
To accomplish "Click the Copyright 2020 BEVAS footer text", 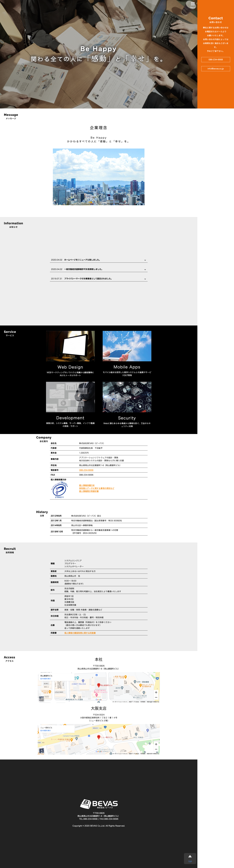I will (99, 826).
